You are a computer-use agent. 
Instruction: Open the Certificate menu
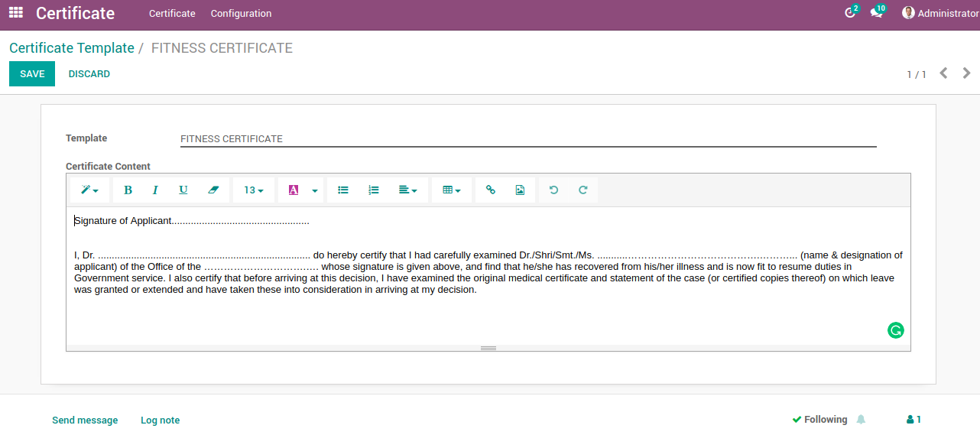[172, 14]
